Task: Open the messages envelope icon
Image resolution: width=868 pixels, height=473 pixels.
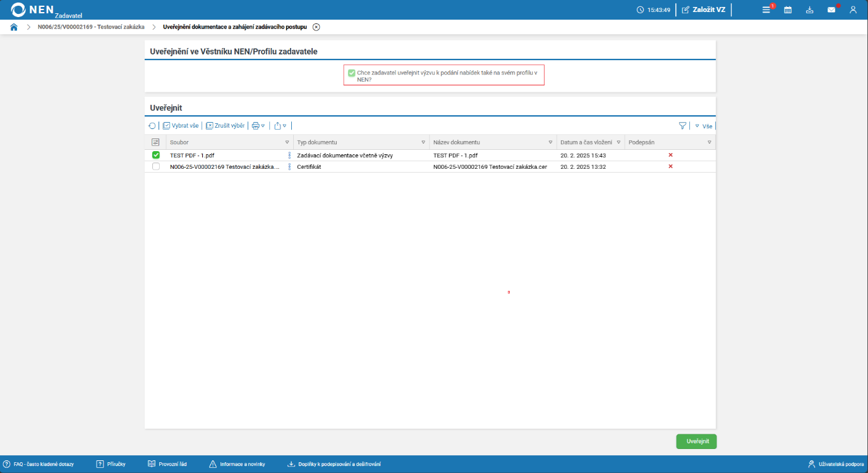Action: click(831, 9)
